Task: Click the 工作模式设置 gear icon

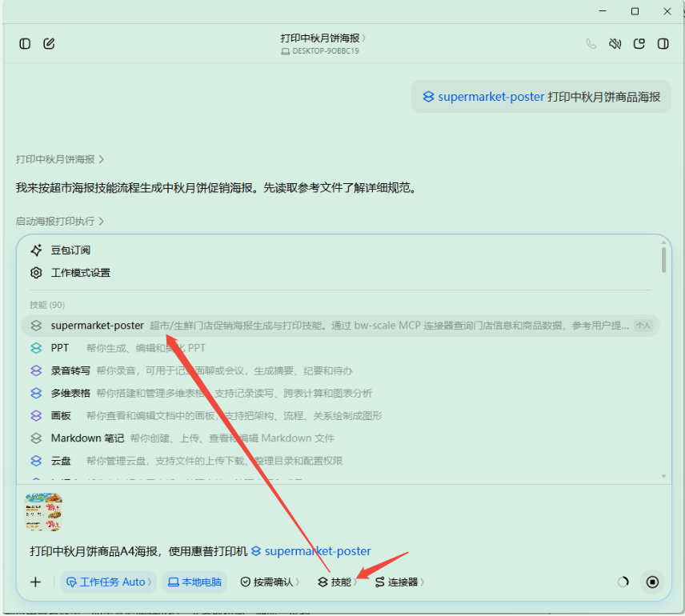Action: [x=36, y=273]
